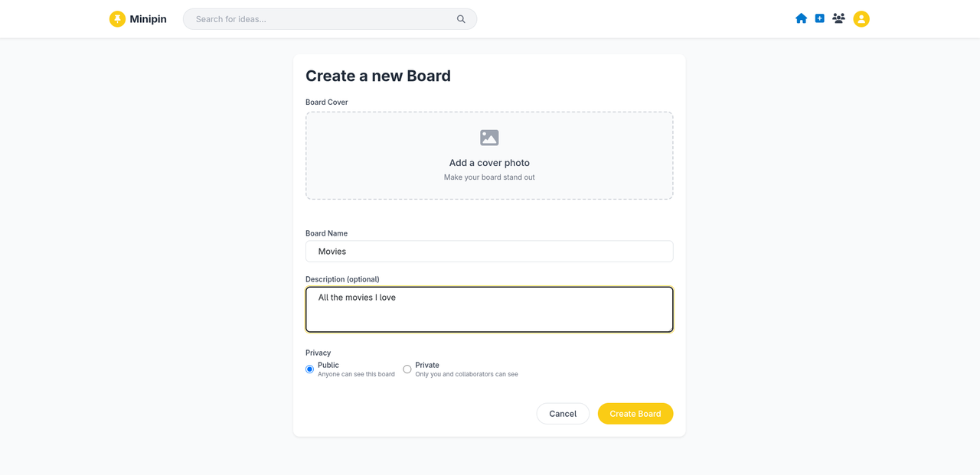Image resolution: width=980 pixels, height=475 pixels.
Task: Click the Public label text
Action: (328, 365)
